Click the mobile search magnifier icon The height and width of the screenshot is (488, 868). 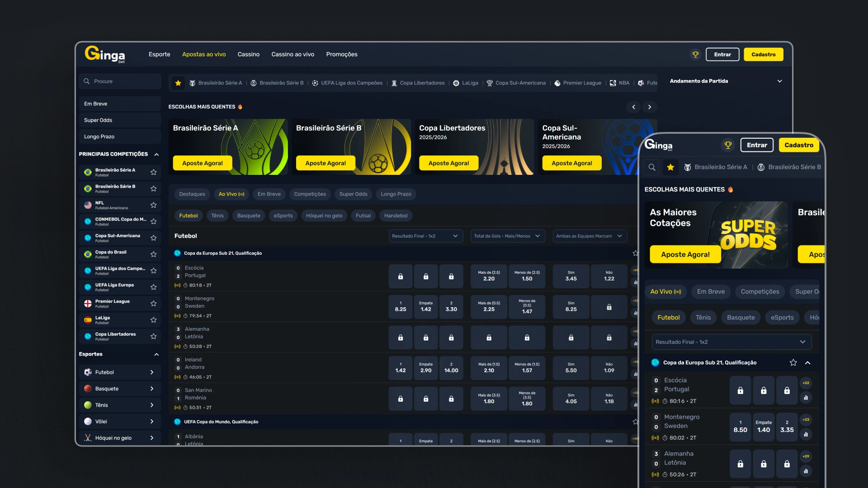click(x=651, y=167)
